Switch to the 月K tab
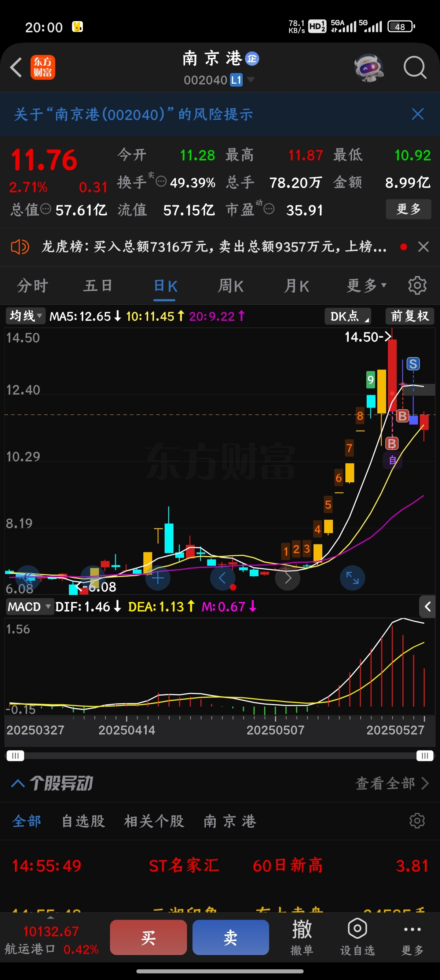440x980 pixels. 296,286
